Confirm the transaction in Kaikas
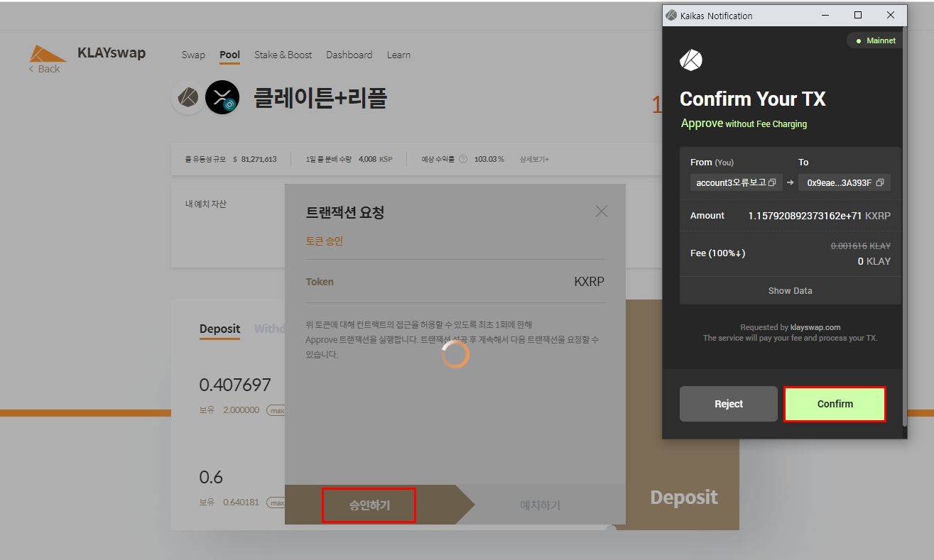934x560 pixels. pos(835,404)
